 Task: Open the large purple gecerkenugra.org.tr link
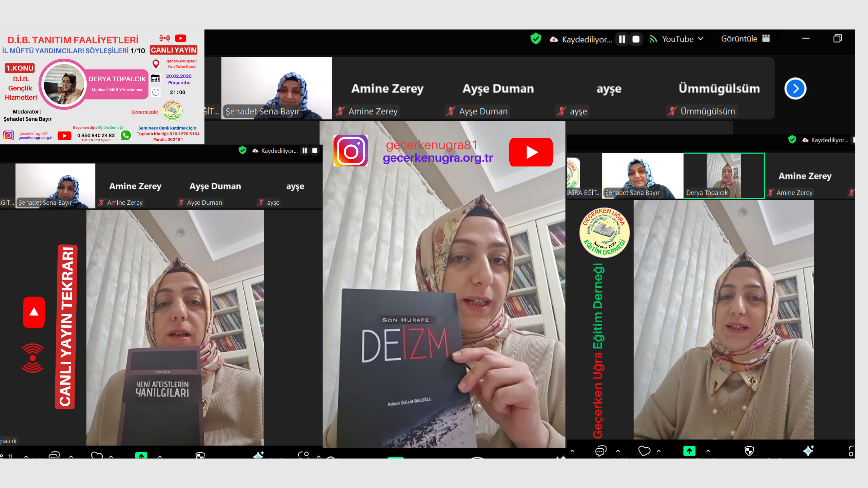[x=437, y=158]
